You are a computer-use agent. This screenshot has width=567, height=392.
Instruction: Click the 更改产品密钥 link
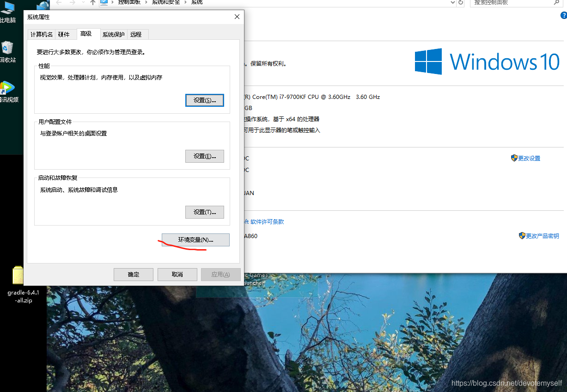[543, 236]
